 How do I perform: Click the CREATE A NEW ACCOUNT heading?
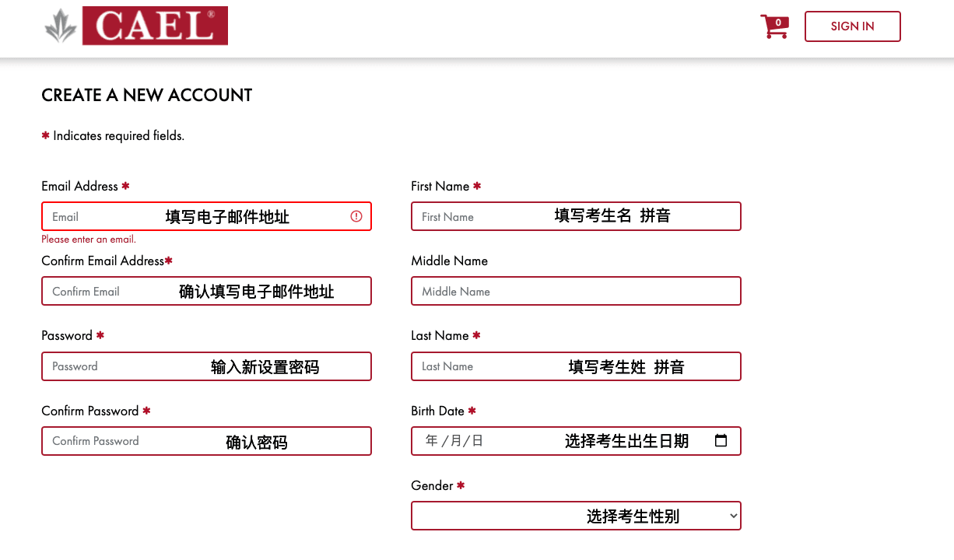pyautogui.click(x=147, y=95)
